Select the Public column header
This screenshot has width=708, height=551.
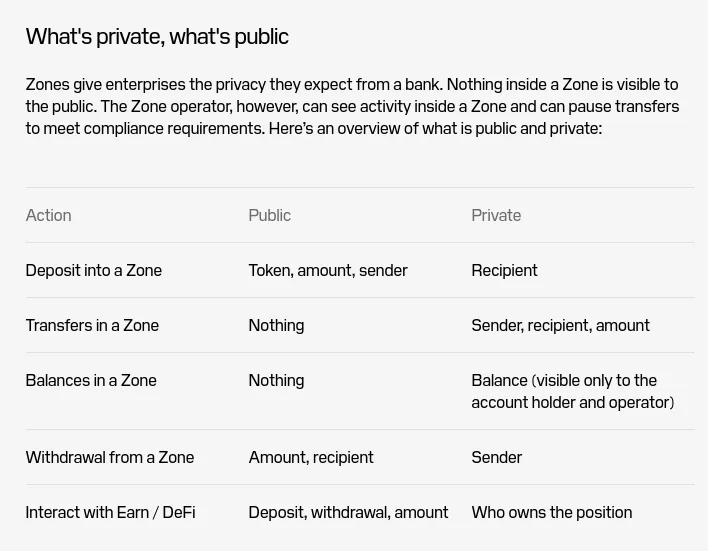(270, 215)
